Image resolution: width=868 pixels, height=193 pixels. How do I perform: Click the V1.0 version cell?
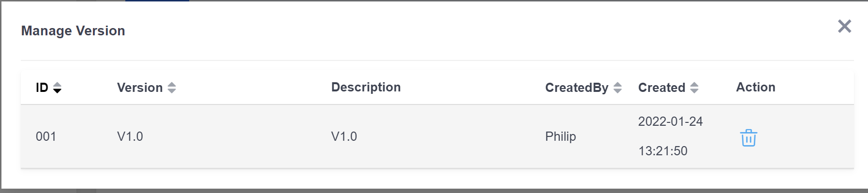(x=130, y=136)
